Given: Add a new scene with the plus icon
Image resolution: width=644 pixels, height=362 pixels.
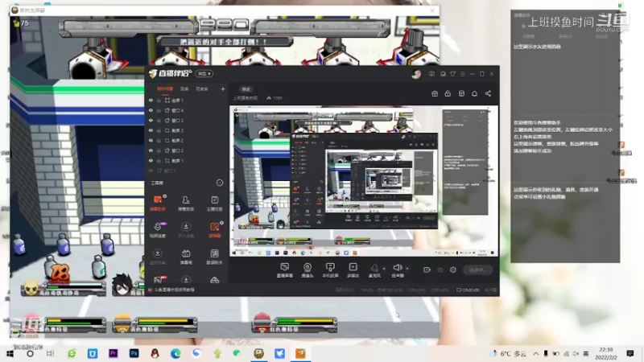Looking at the screenshot, I should 223,88.
